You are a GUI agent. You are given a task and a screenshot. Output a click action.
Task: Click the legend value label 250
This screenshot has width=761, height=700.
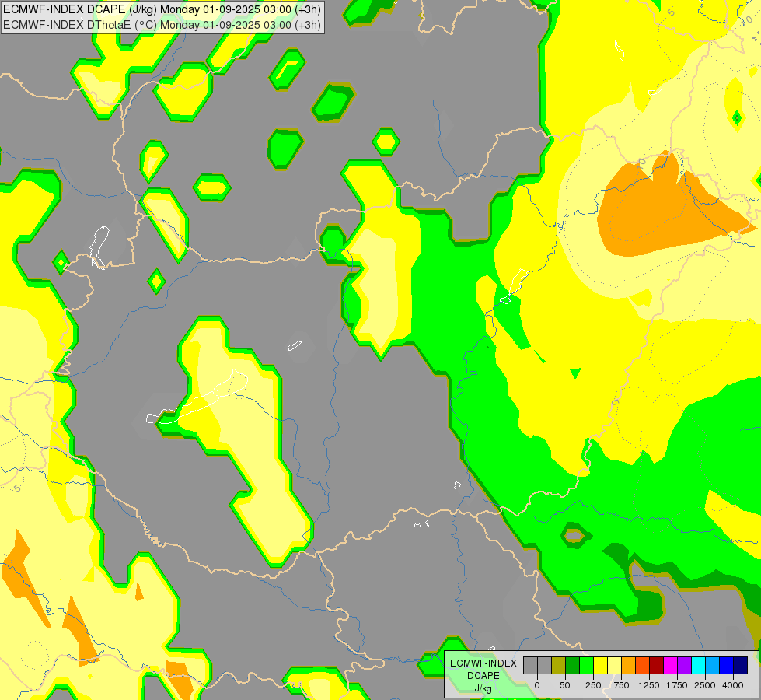point(593,685)
